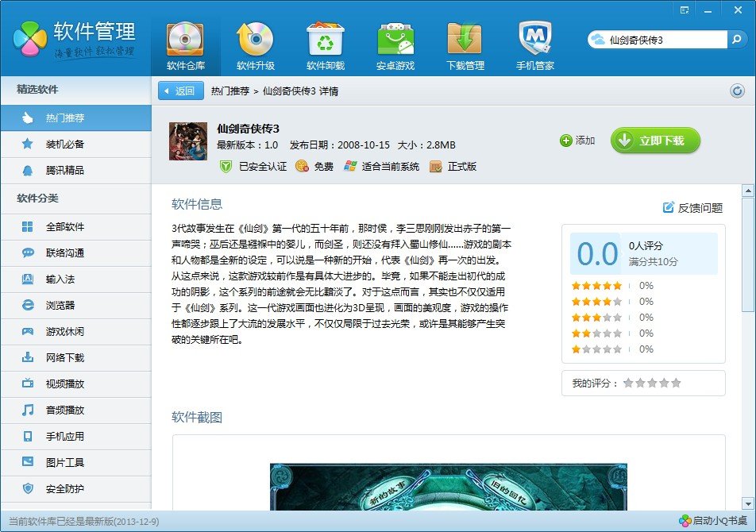Launch the 手机管家 phone manager
Screen dimensions: 756x532
coord(534,44)
